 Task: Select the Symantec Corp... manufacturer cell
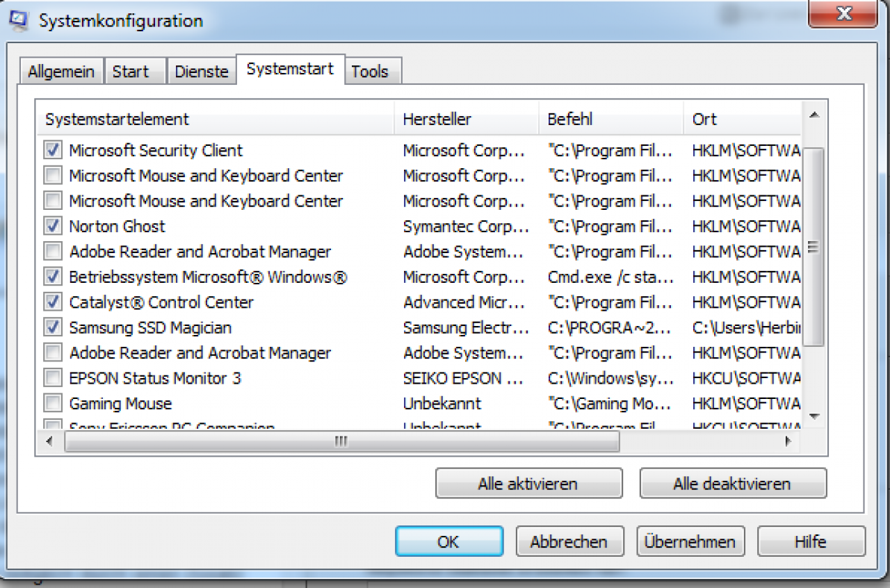coord(466,226)
